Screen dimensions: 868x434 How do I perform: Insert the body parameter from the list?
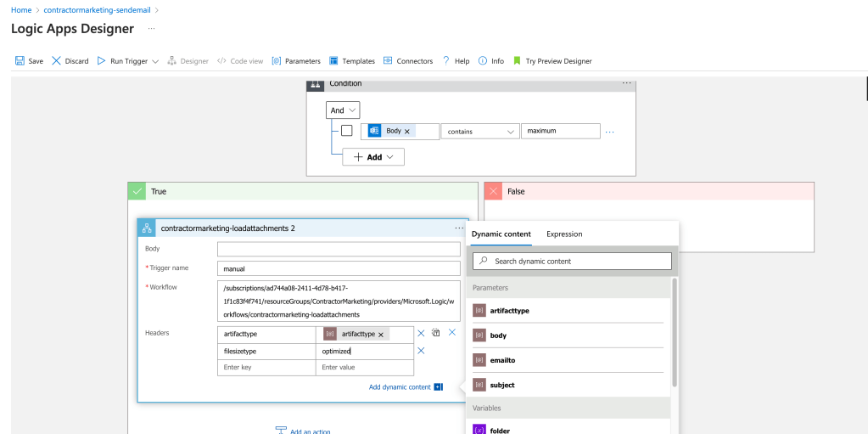click(x=568, y=335)
